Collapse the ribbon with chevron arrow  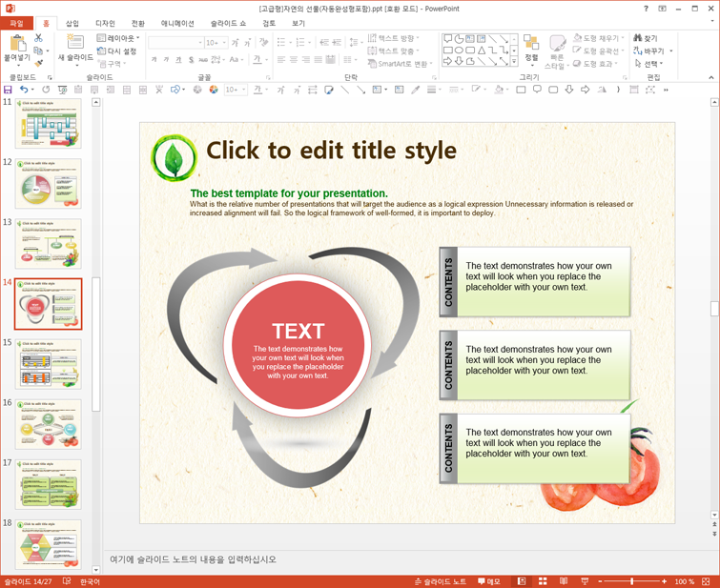pos(710,77)
